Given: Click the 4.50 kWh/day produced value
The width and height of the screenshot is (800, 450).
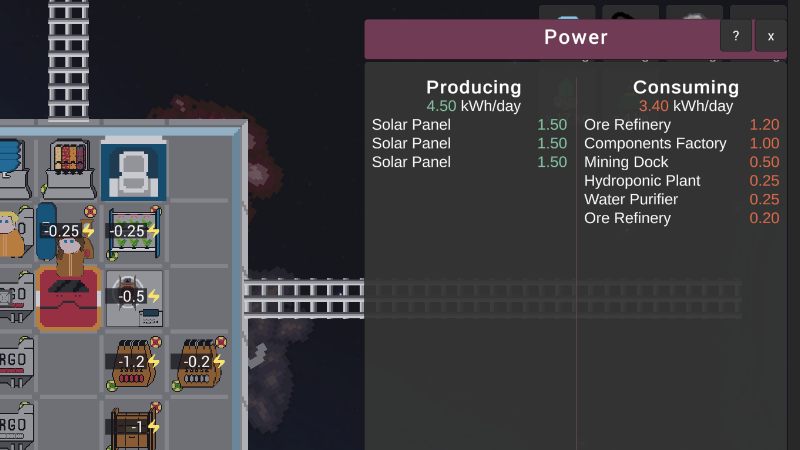Looking at the screenshot, I should (x=473, y=106).
